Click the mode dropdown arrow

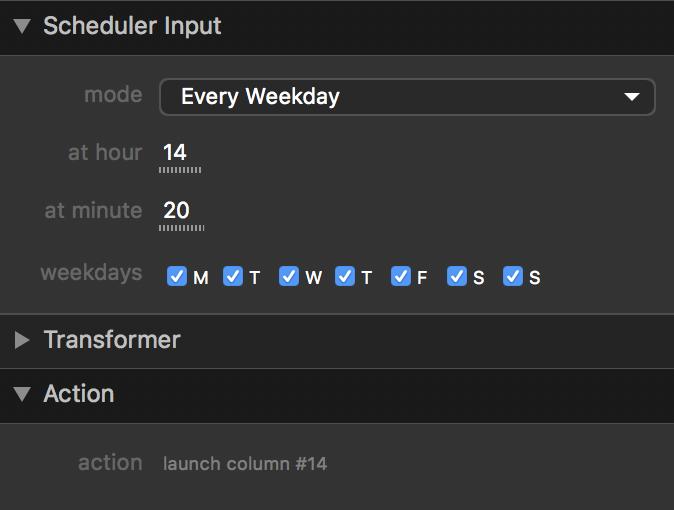(x=631, y=97)
